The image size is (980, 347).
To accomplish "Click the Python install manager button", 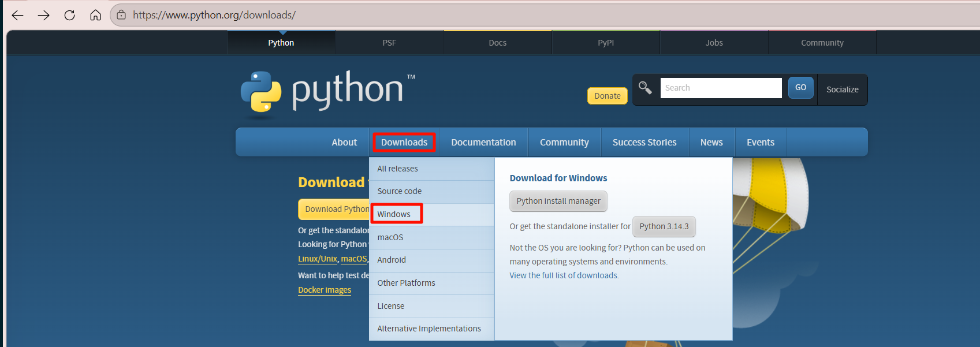I will [x=558, y=201].
